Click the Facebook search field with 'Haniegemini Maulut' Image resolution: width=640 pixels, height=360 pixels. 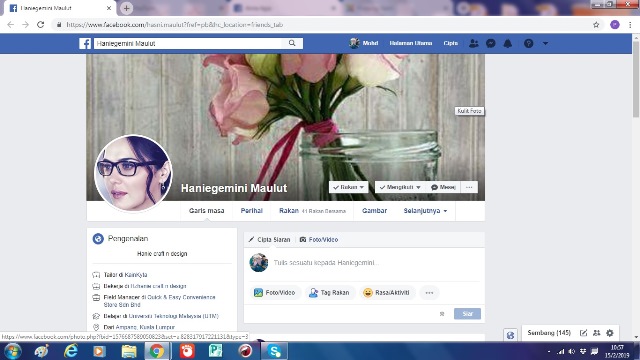tap(188, 43)
